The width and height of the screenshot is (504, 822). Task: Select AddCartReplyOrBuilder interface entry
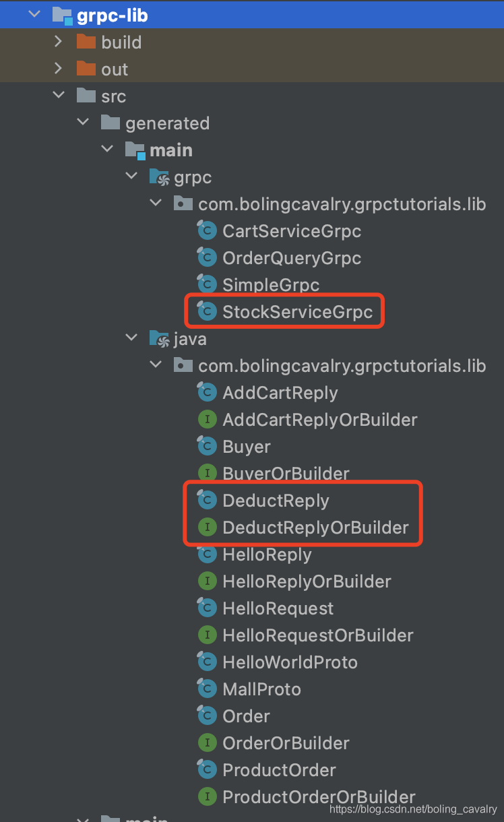(320, 420)
